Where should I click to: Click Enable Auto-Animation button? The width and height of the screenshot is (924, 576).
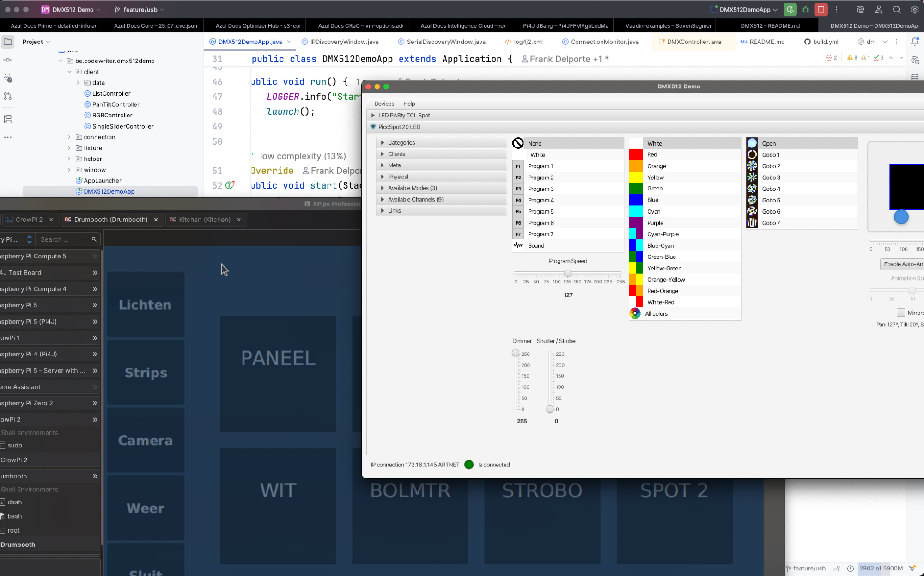coord(903,264)
